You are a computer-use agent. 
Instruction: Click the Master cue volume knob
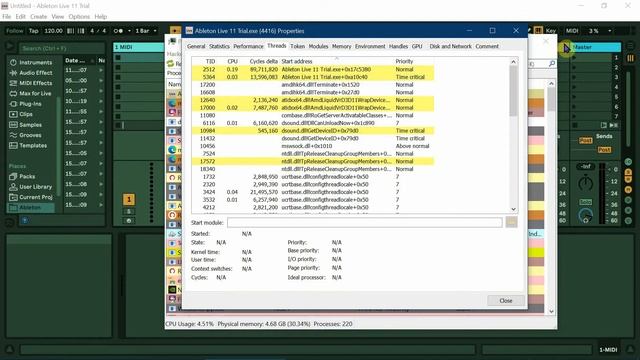[x=586, y=215]
